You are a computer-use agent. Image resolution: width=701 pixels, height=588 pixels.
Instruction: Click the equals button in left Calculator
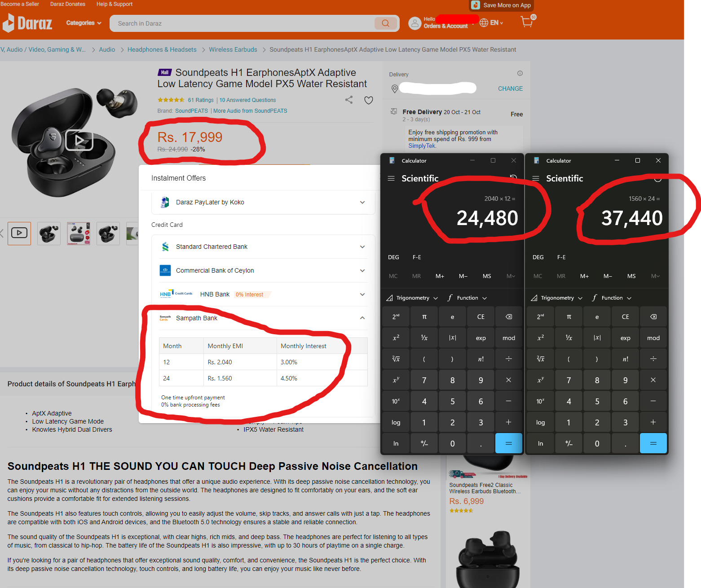509,443
